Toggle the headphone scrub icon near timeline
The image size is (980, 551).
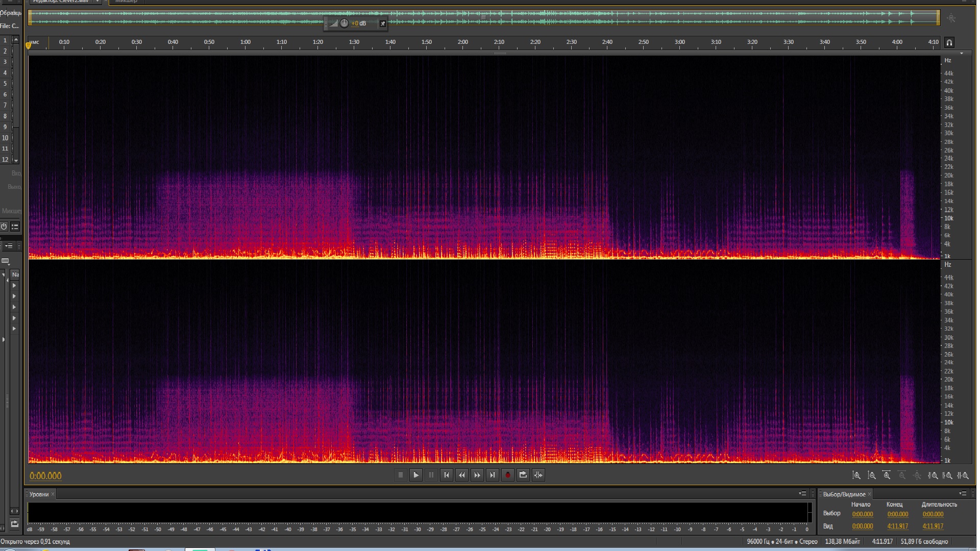(x=949, y=42)
